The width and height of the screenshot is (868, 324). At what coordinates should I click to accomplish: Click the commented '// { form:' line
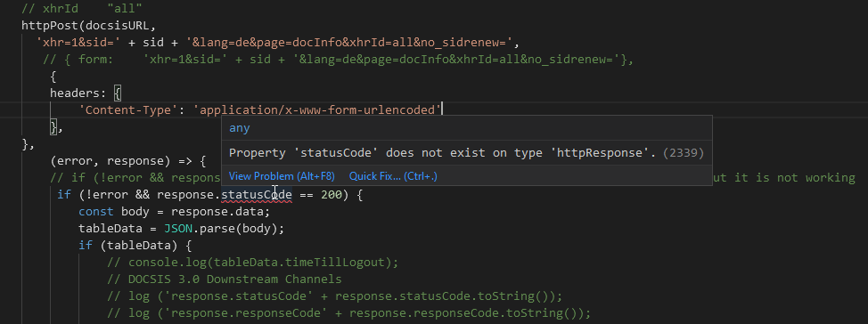pos(339,59)
